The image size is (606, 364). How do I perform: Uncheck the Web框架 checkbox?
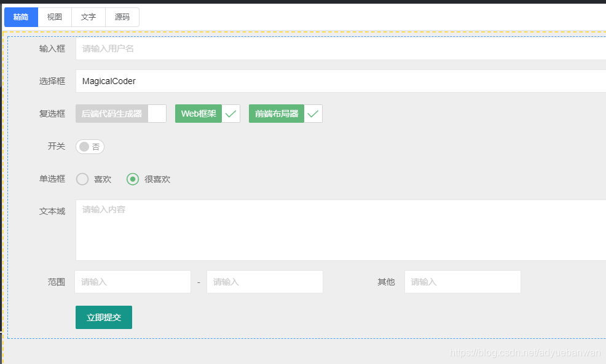208,114
